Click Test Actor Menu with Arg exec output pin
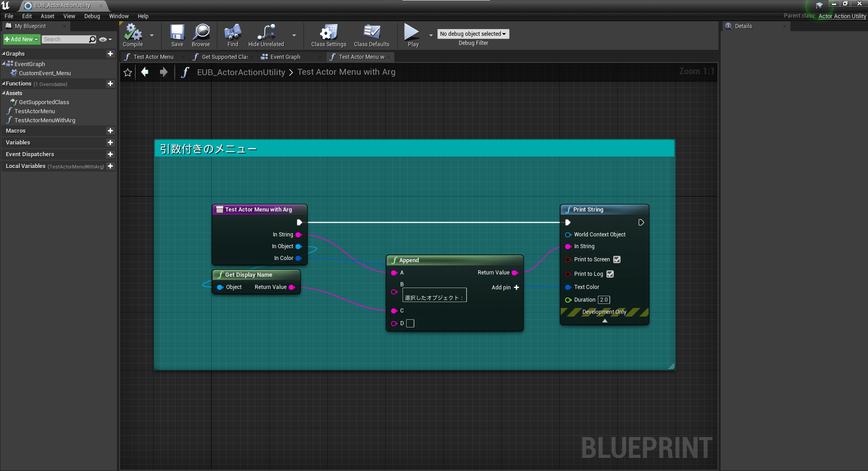Viewport: 868px width, 471px height. point(299,222)
